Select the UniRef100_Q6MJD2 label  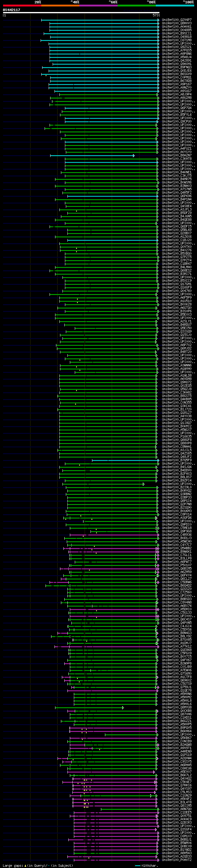point(177,349)
